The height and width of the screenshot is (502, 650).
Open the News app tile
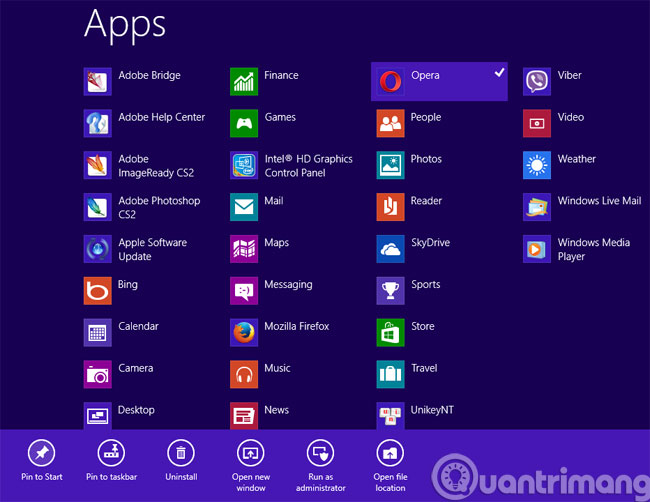click(244, 416)
